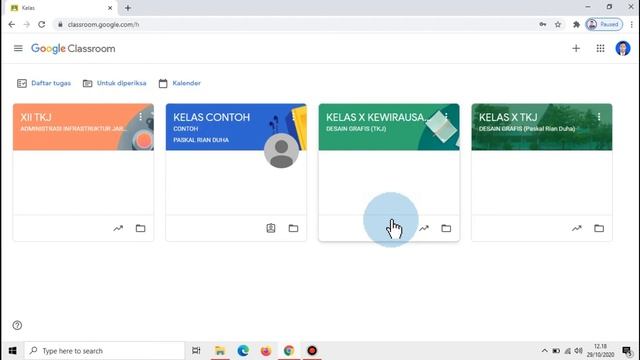
Task: Open Microsoft Edge from the taskbar
Action: click(x=243, y=351)
